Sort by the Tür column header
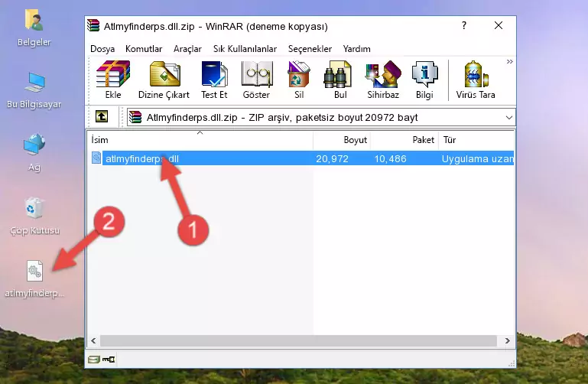 tap(476, 140)
